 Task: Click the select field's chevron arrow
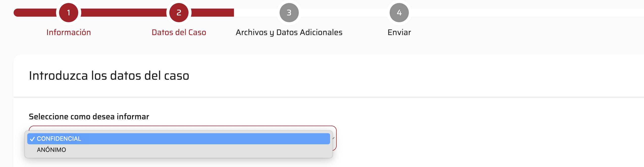[334, 138]
